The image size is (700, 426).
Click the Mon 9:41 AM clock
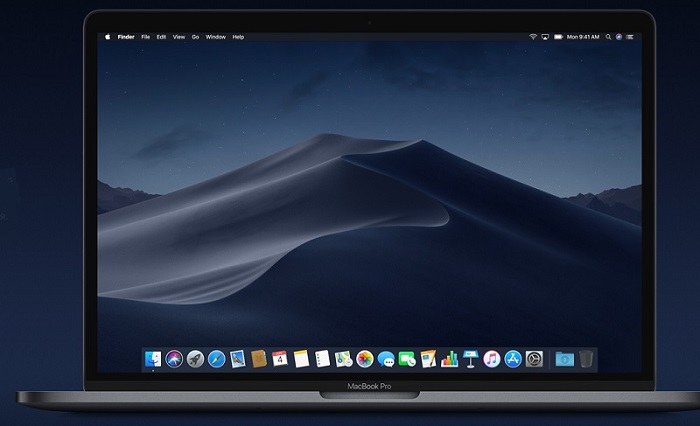583,37
